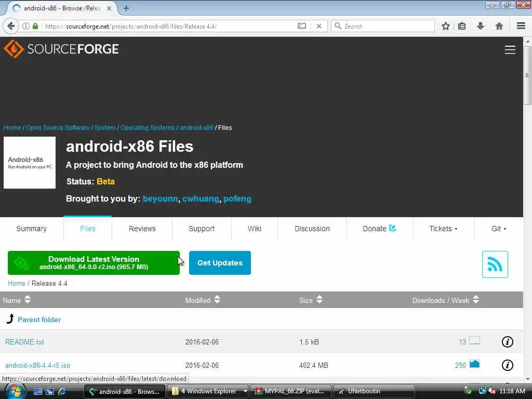Open site information icon in address bar
The image size is (532, 399).
click(26, 26)
